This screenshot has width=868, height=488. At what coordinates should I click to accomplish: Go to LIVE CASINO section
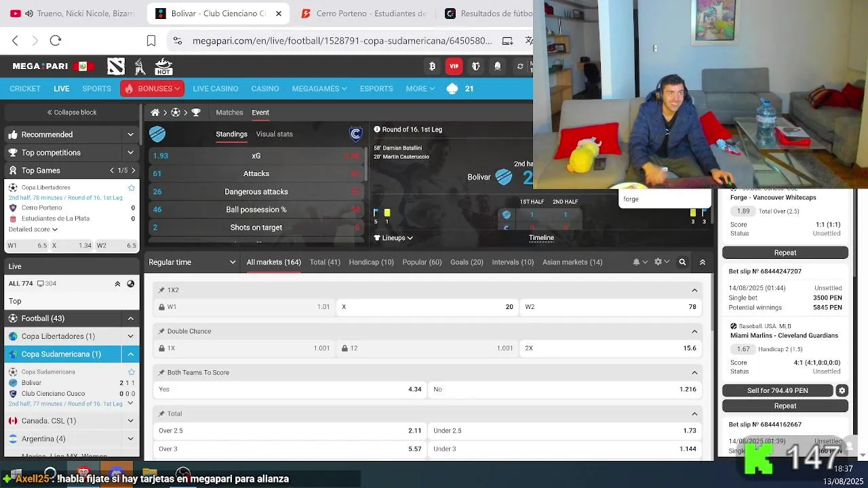216,89
